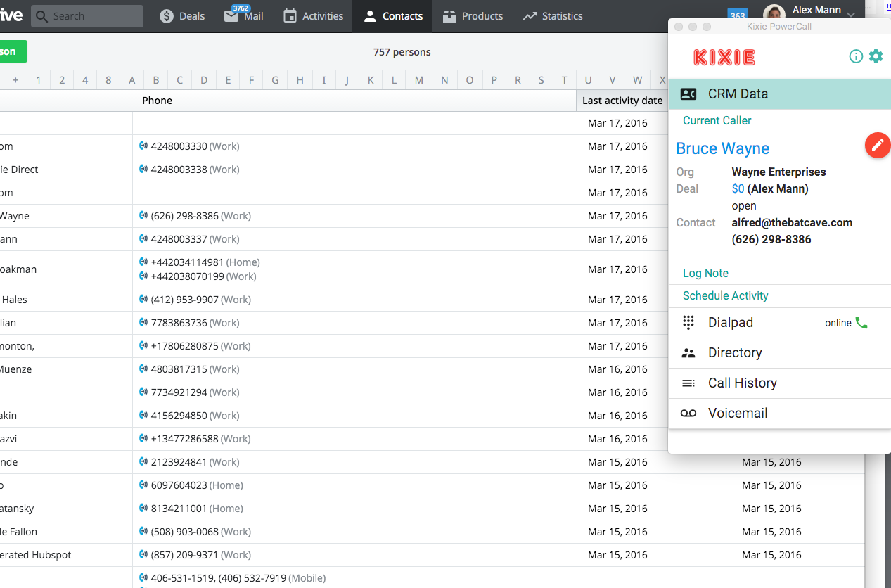This screenshot has height=588, width=891.
Task: Filter persons by letter G
Action: (x=275, y=80)
